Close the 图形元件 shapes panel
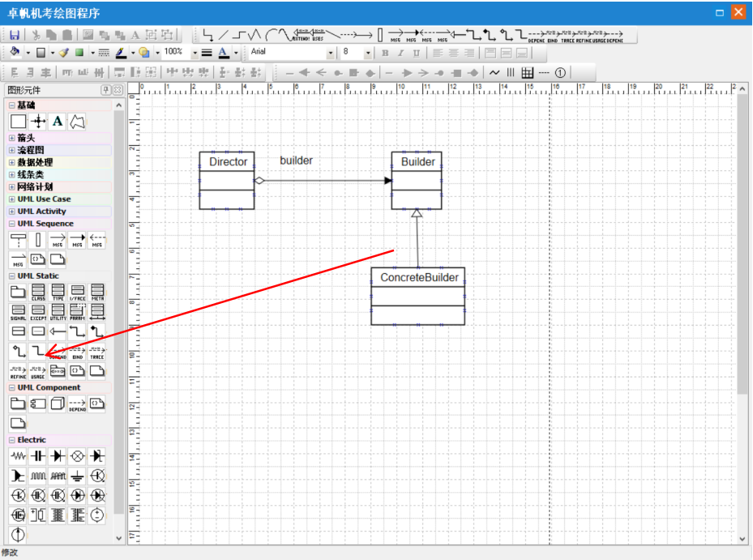The image size is (753, 560). click(x=118, y=90)
